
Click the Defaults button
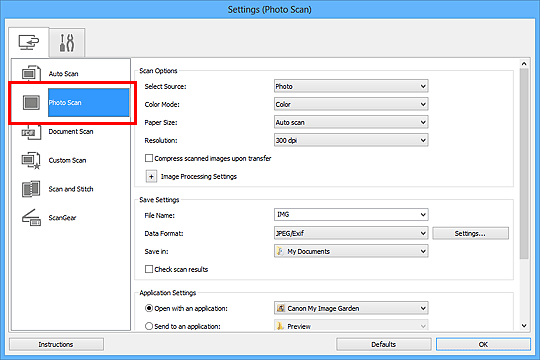(x=384, y=344)
